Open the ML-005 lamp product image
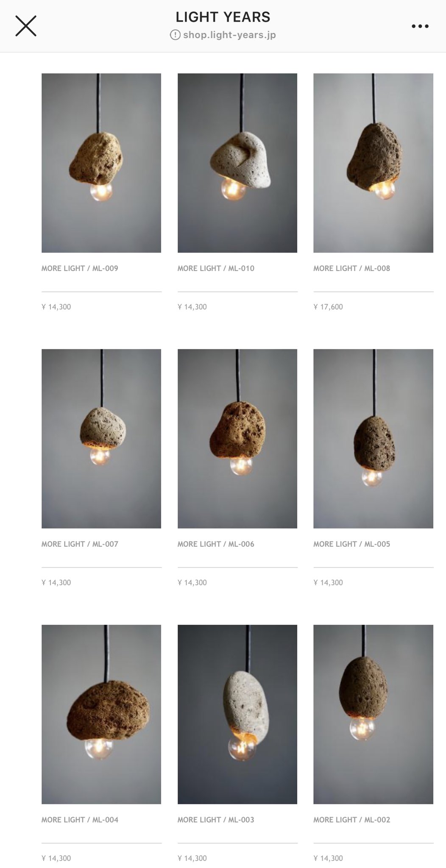The width and height of the screenshot is (446, 868). (x=373, y=439)
